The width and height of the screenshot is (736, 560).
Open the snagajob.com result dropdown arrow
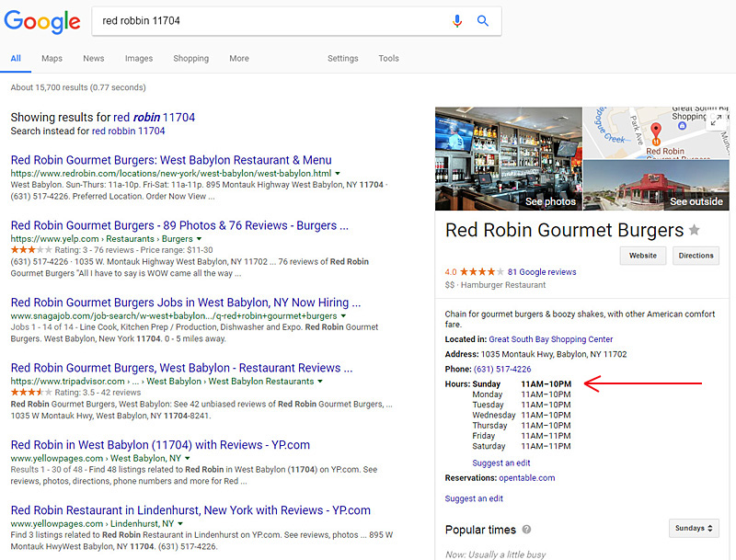343,315
